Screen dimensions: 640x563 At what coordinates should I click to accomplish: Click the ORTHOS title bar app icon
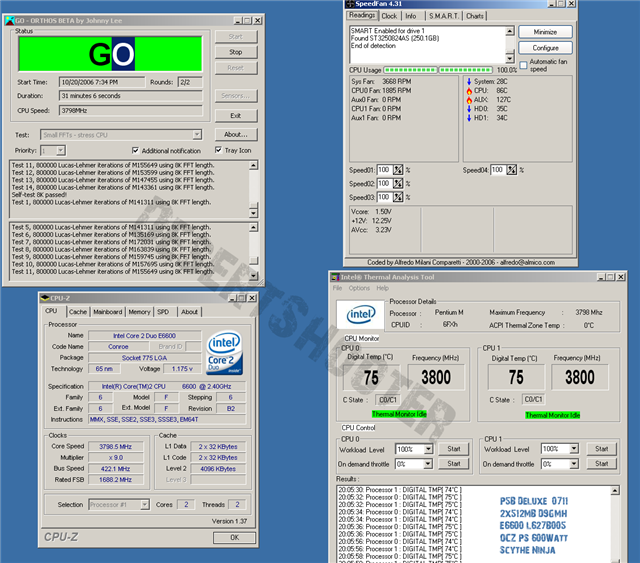(9, 20)
